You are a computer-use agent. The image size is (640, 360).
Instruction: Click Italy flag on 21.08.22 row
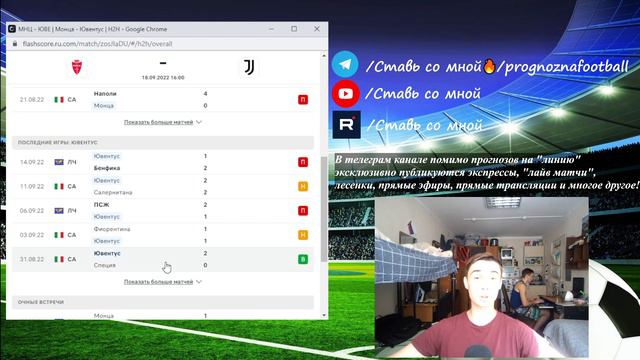tap(59, 100)
